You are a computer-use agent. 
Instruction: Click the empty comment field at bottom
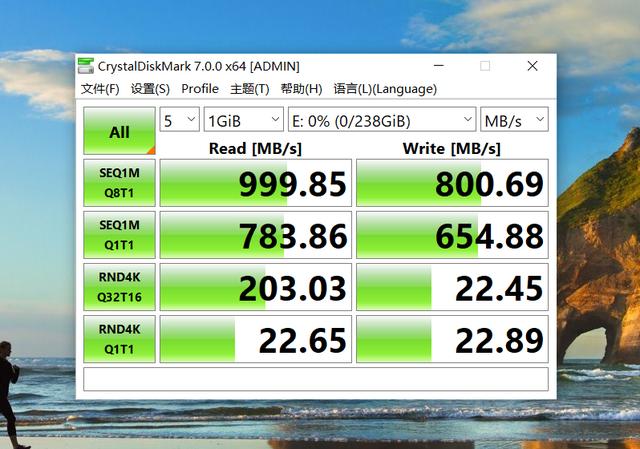tap(316, 379)
